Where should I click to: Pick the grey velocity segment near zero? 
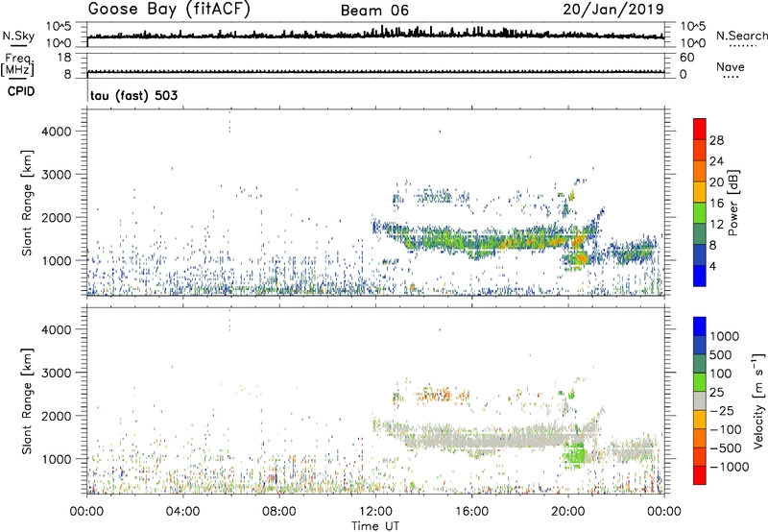(700, 400)
